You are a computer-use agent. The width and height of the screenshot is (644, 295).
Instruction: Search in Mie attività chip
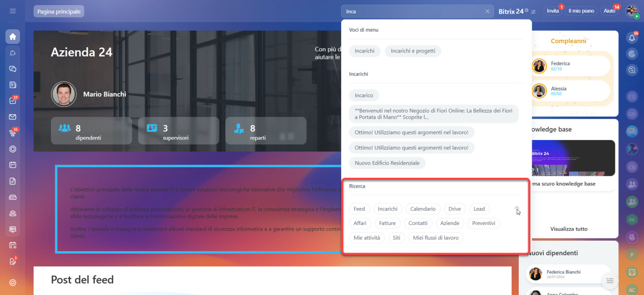367,238
